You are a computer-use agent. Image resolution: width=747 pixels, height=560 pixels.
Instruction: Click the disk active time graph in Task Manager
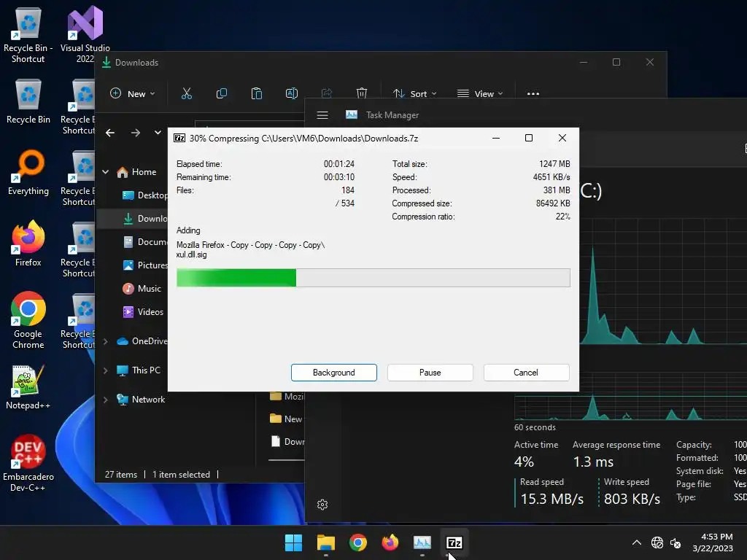tap(663, 281)
